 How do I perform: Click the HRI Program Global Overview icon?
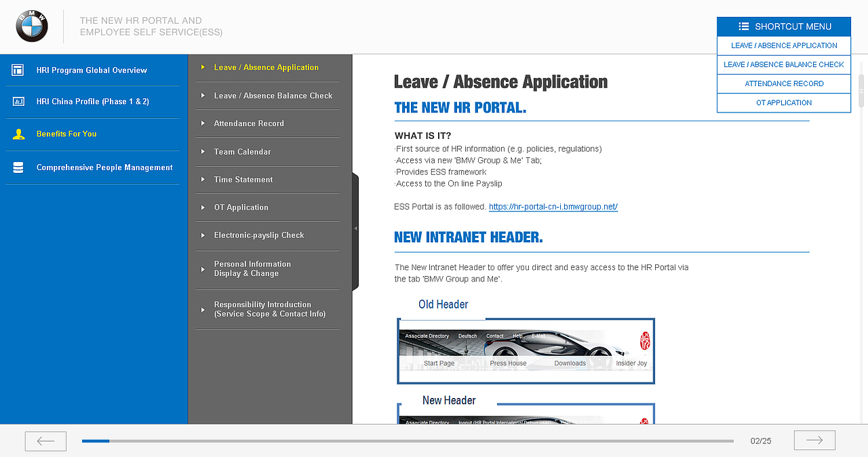[x=18, y=70]
